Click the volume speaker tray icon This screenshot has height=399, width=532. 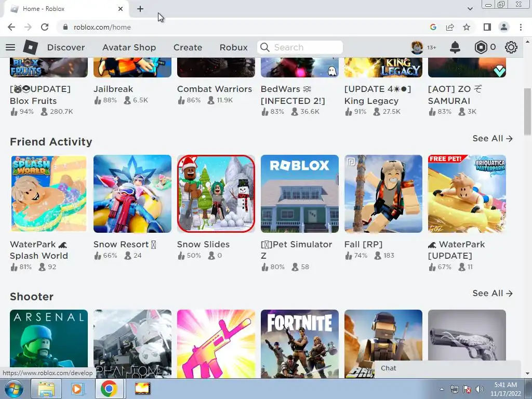point(480,389)
